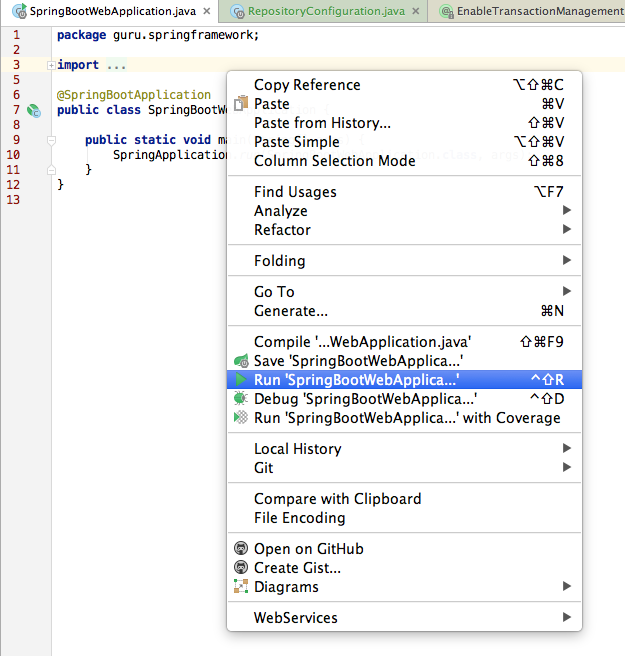
Task: Choose Find Usages
Action: click(x=404, y=192)
